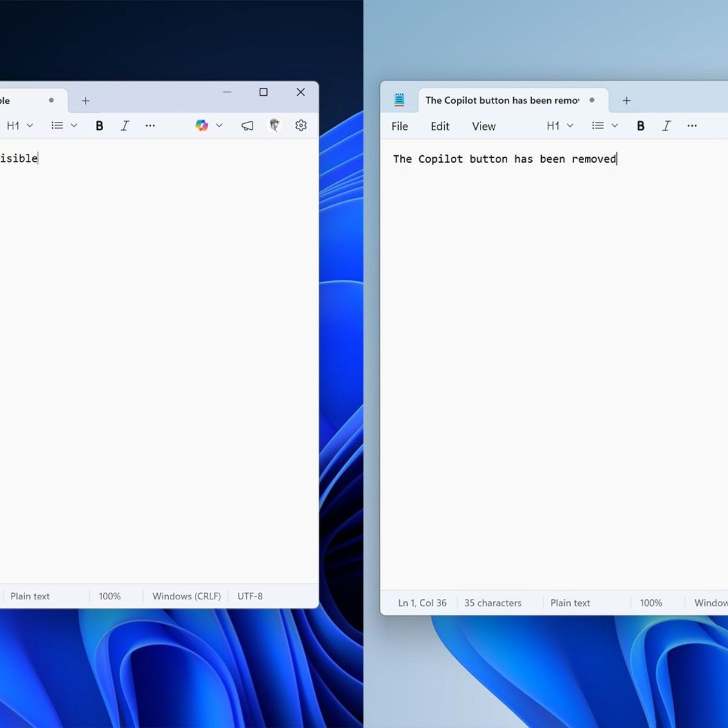Click Plain text in left Notepad status bar

click(30, 596)
